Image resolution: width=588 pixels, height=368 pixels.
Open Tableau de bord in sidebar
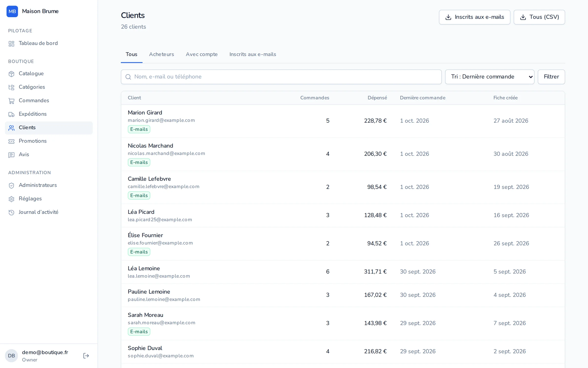click(x=49, y=43)
